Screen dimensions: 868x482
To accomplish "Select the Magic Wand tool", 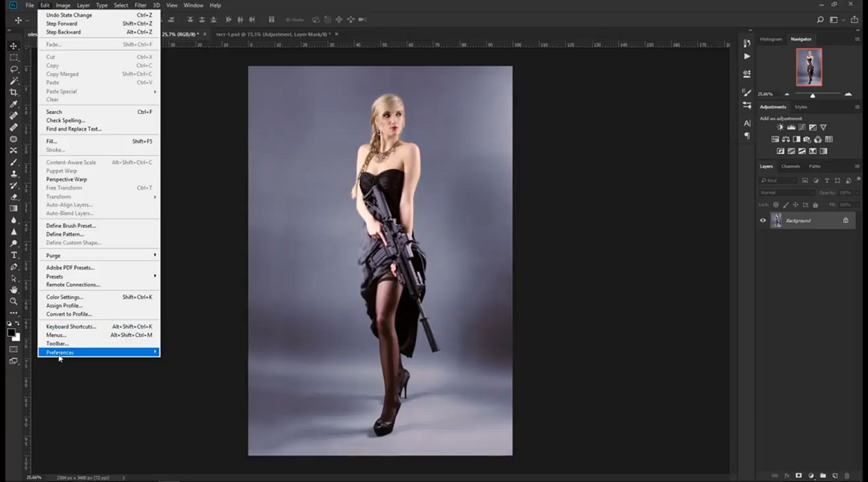I will [x=14, y=81].
